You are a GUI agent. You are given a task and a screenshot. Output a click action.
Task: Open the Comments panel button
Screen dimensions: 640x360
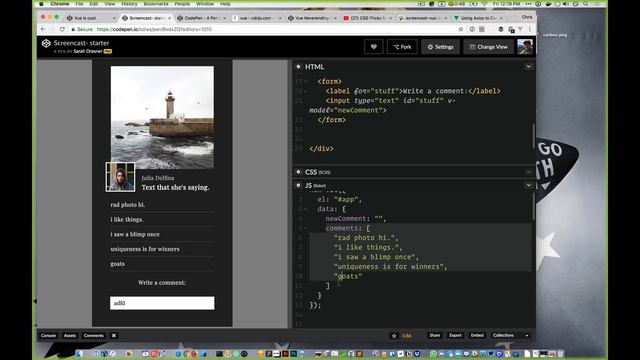(x=93, y=336)
